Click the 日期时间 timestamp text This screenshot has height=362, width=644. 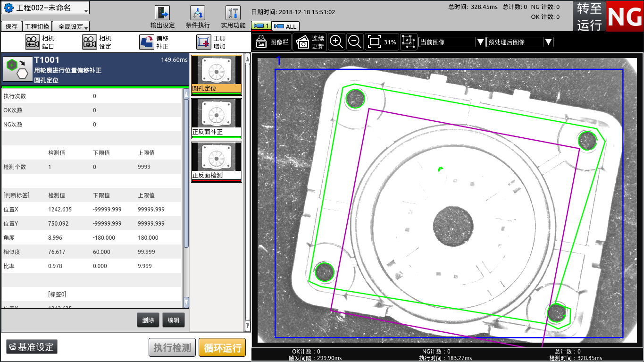(x=293, y=12)
